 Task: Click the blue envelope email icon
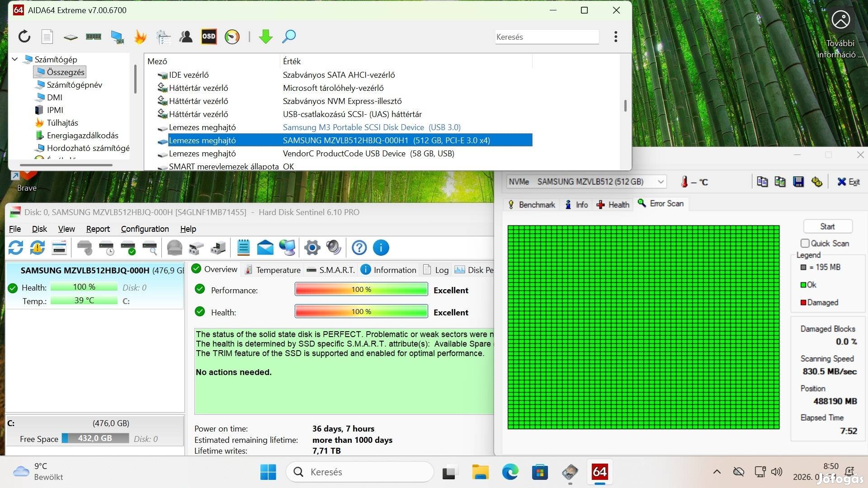click(x=265, y=248)
